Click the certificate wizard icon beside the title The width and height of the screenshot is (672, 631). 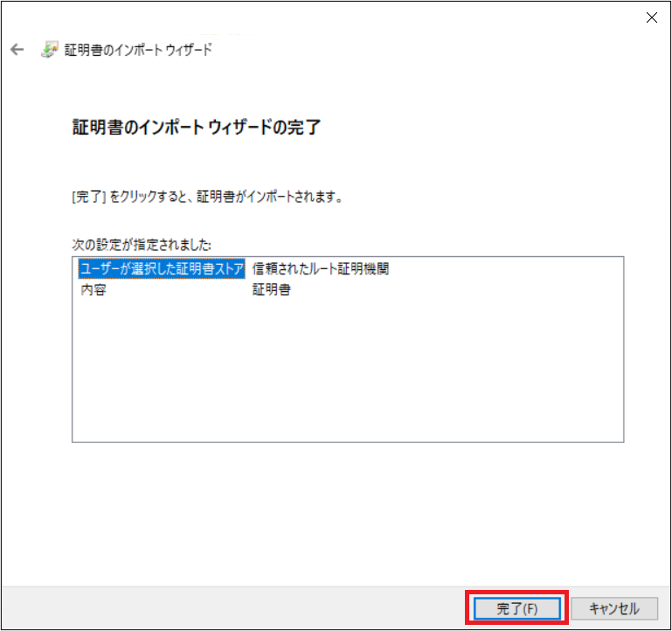point(50,50)
